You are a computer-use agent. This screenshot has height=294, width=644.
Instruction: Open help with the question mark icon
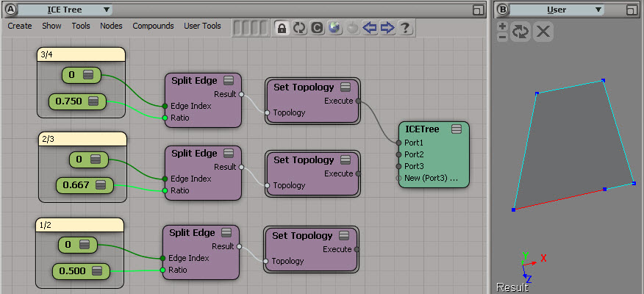pos(405,28)
